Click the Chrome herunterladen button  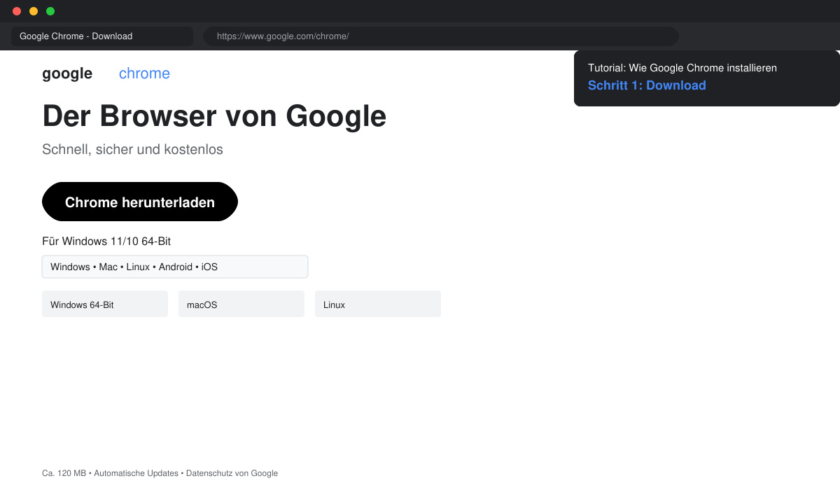[140, 202]
